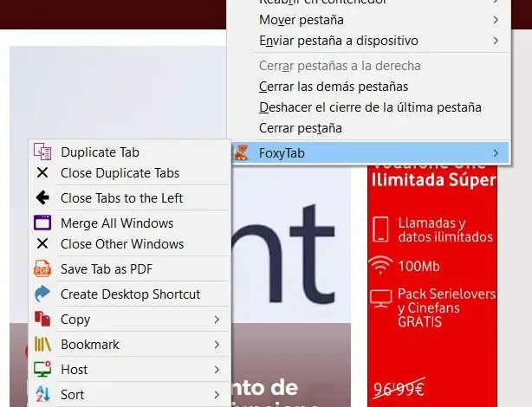This screenshot has height=407, width=532.
Task: Click the red Copy pages icon
Action: [x=42, y=319]
